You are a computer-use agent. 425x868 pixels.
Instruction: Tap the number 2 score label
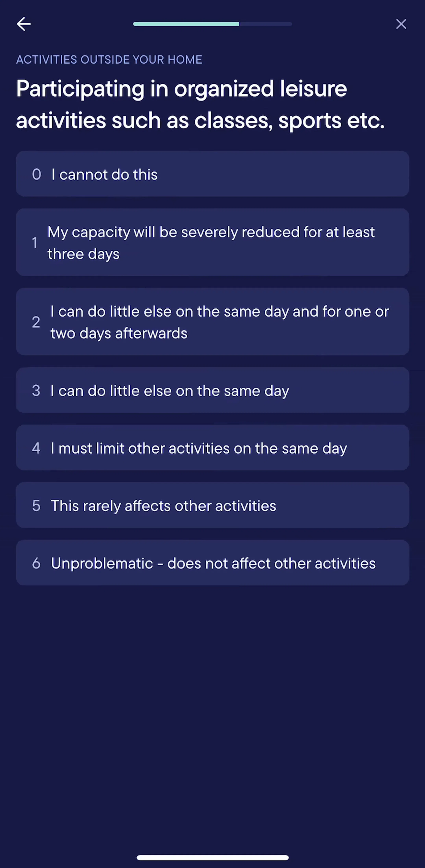(36, 322)
